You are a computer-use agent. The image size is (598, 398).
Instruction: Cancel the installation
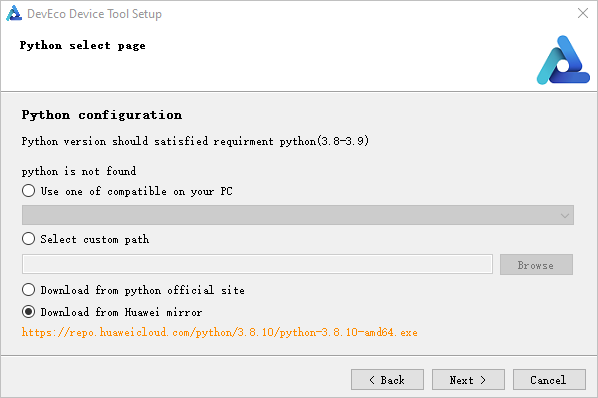click(x=549, y=380)
